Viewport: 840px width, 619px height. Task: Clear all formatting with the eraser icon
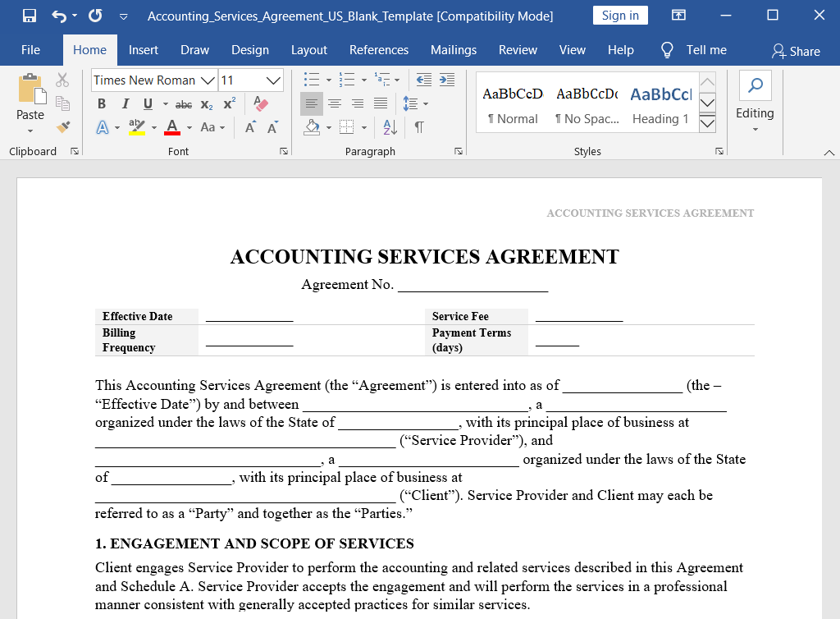point(261,103)
